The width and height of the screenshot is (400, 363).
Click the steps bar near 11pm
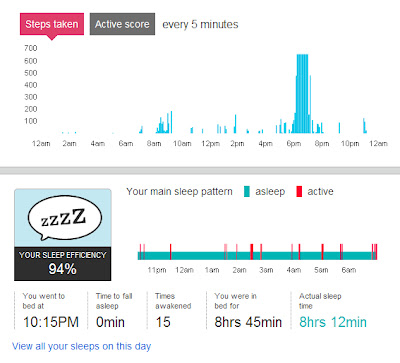pos(364,126)
